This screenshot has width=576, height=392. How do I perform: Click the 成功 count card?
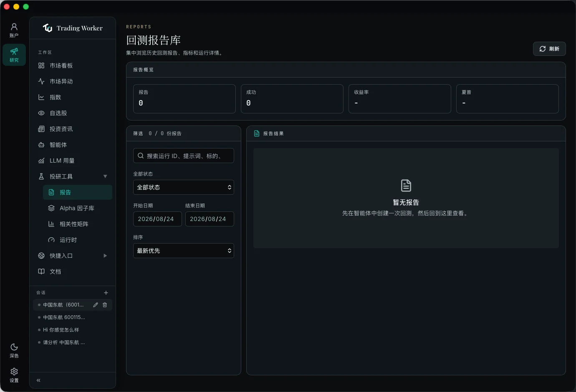point(292,99)
